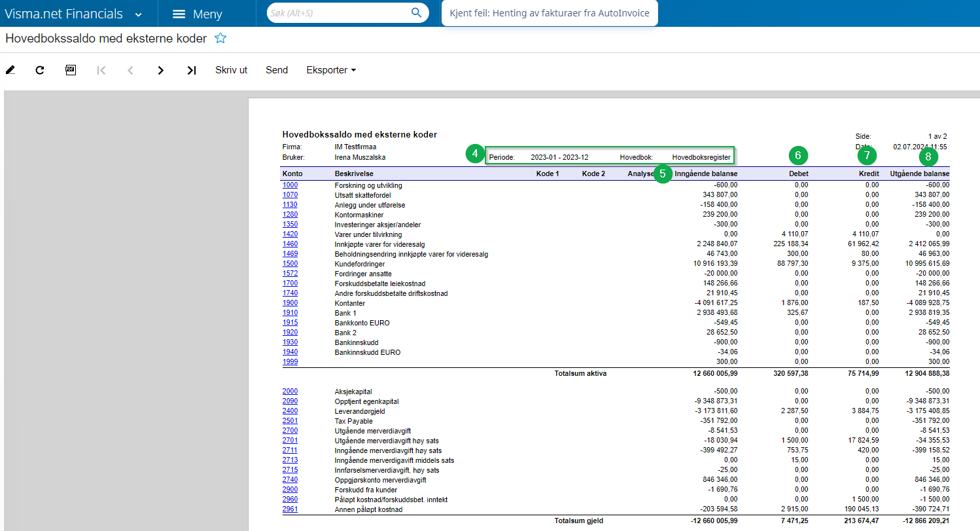Open account link 1420
The image size is (980, 531).
click(x=290, y=234)
